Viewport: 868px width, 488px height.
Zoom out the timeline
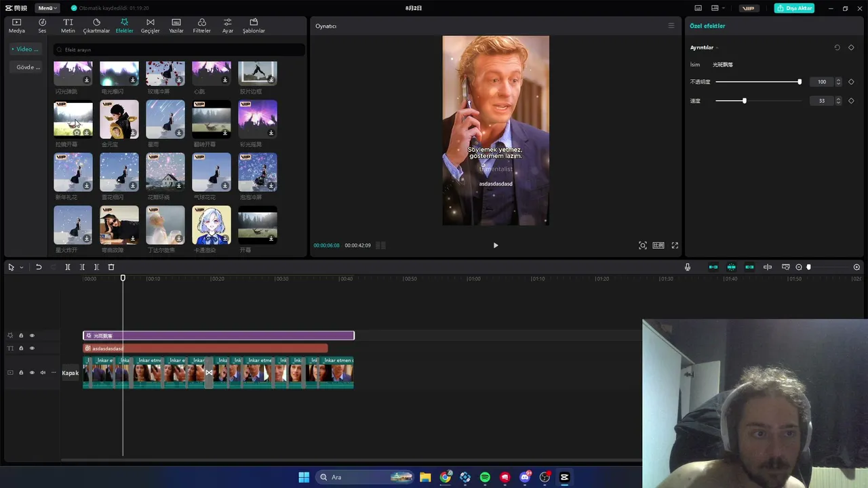click(x=799, y=267)
